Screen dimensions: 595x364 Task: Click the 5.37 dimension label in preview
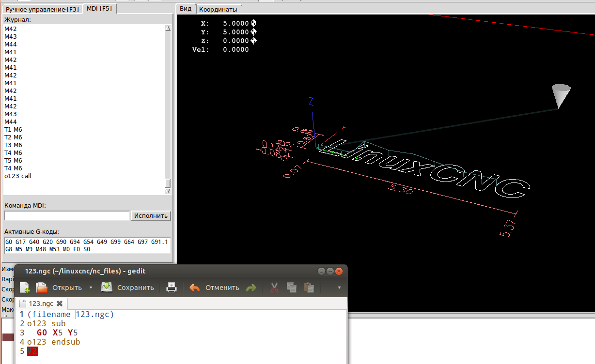(508, 228)
